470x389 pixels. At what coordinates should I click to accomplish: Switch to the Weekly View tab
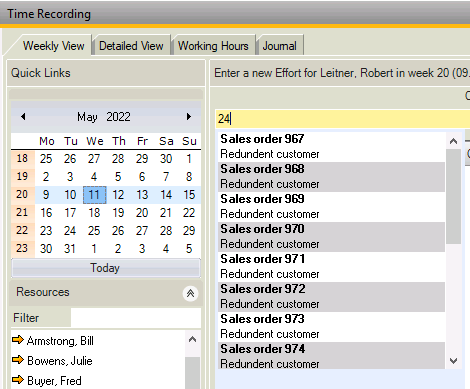(53, 46)
